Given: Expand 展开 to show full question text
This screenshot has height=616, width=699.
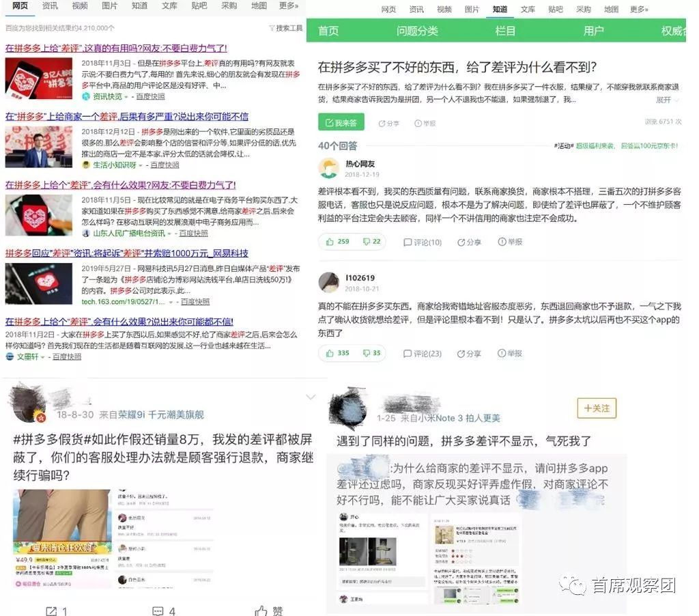Looking at the screenshot, I should point(668,100).
